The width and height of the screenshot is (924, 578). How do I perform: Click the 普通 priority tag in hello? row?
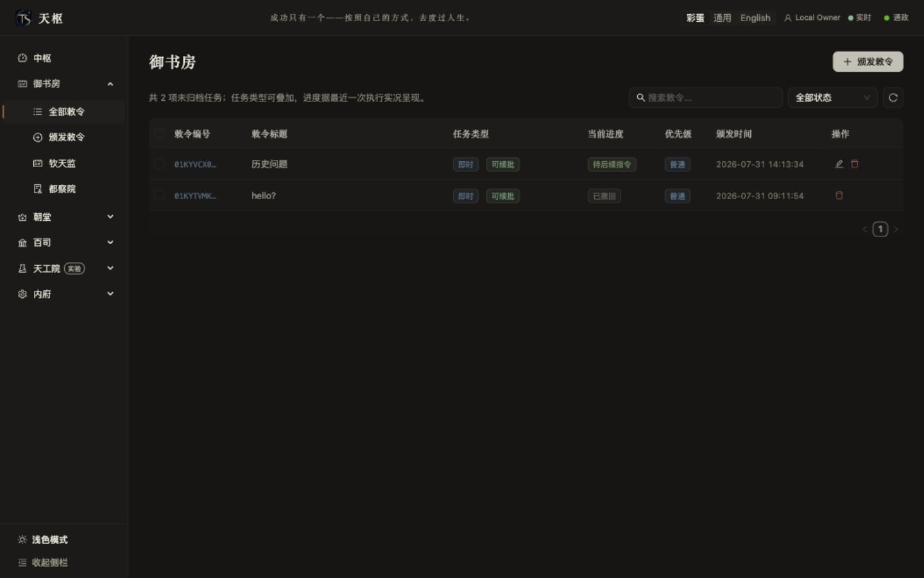678,196
